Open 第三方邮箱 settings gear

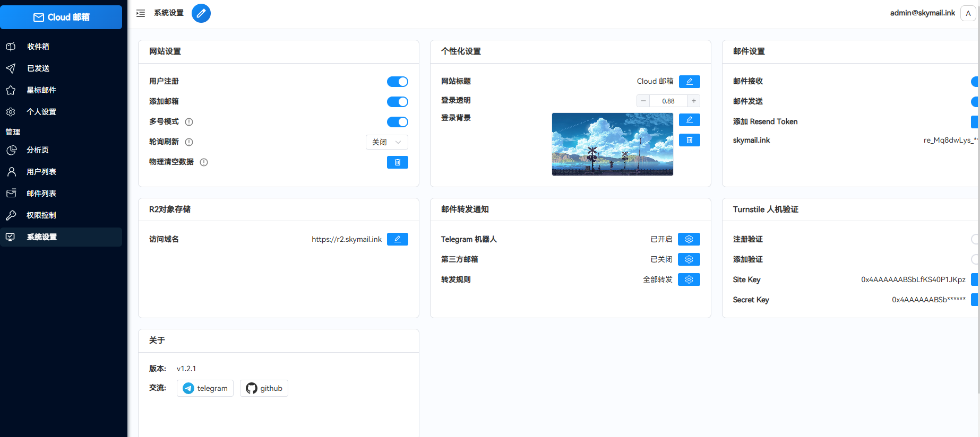(689, 259)
